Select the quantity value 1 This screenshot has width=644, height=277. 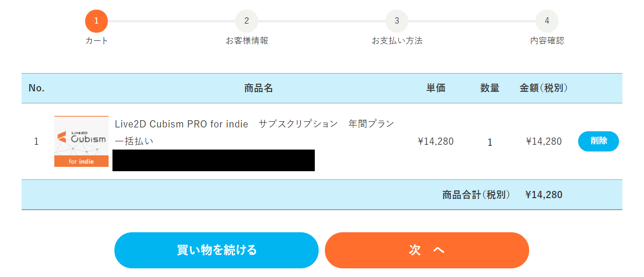coord(490,141)
